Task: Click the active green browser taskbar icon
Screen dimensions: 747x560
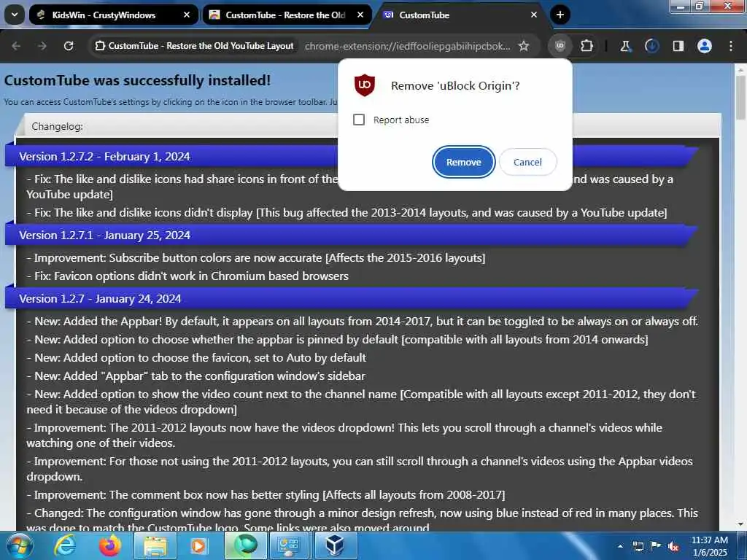Action: (246, 545)
